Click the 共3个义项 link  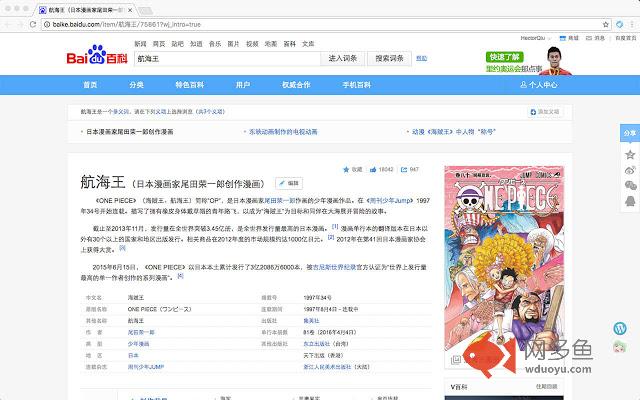tap(211, 111)
